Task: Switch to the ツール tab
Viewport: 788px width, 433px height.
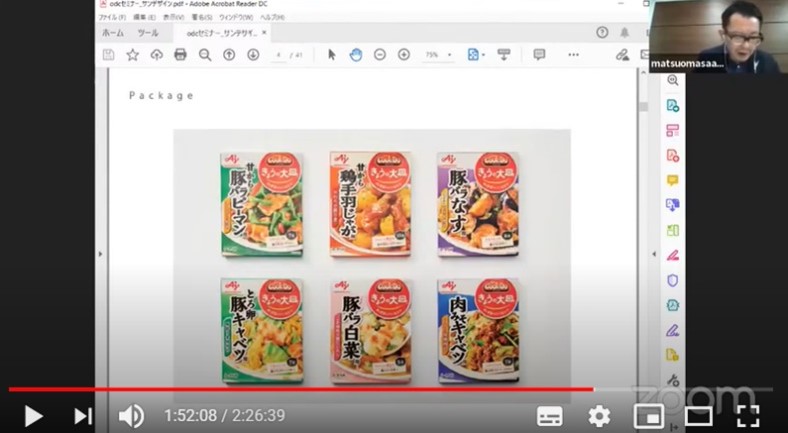Action: [148, 33]
